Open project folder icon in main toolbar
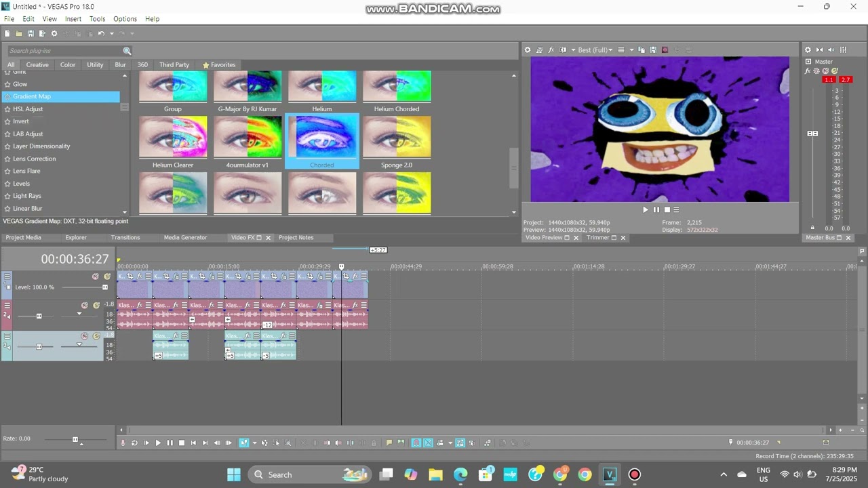Image resolution: width=868 pixels, height=488 pixels. pyautogui.click(x=19, y=33)
